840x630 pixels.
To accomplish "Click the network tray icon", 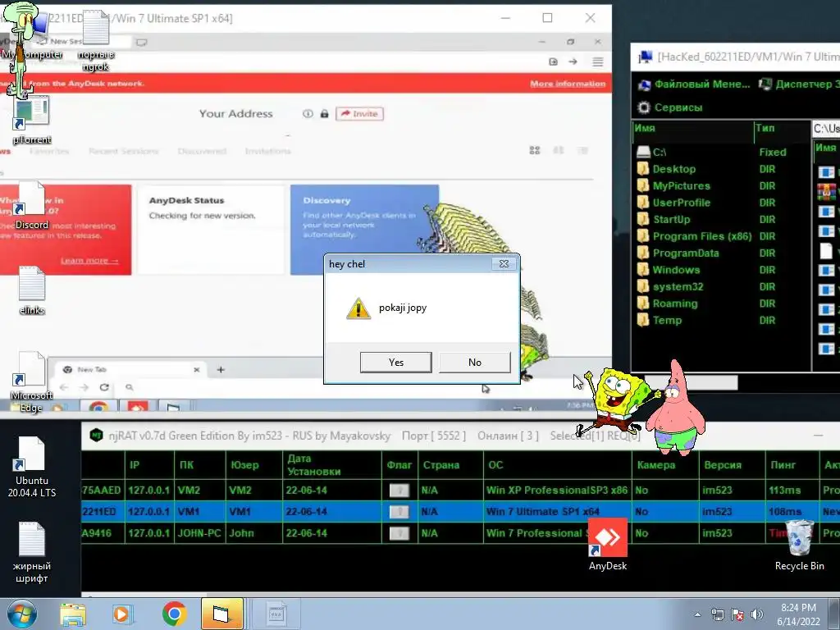I will pos(717,614).
